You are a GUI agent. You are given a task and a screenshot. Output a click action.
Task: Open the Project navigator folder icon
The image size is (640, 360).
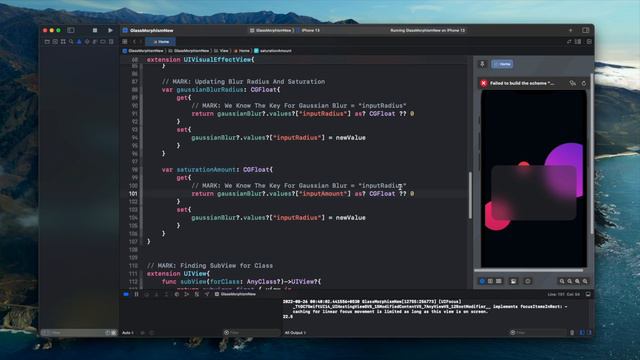coord(47,42)
